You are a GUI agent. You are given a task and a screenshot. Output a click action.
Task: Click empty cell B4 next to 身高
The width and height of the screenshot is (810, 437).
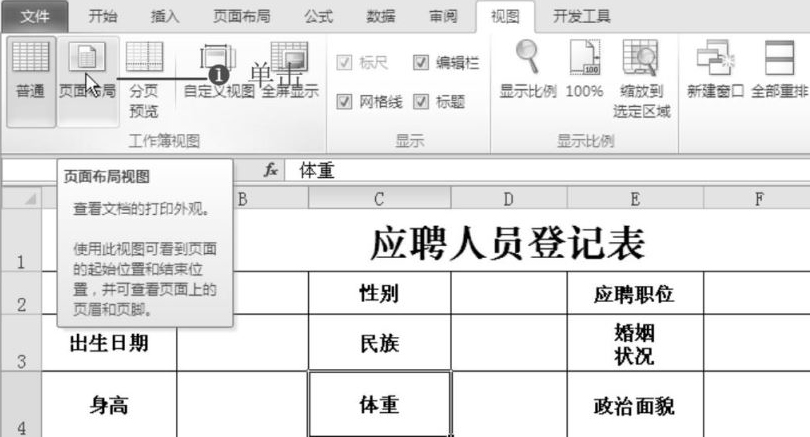tap(243, 404)
